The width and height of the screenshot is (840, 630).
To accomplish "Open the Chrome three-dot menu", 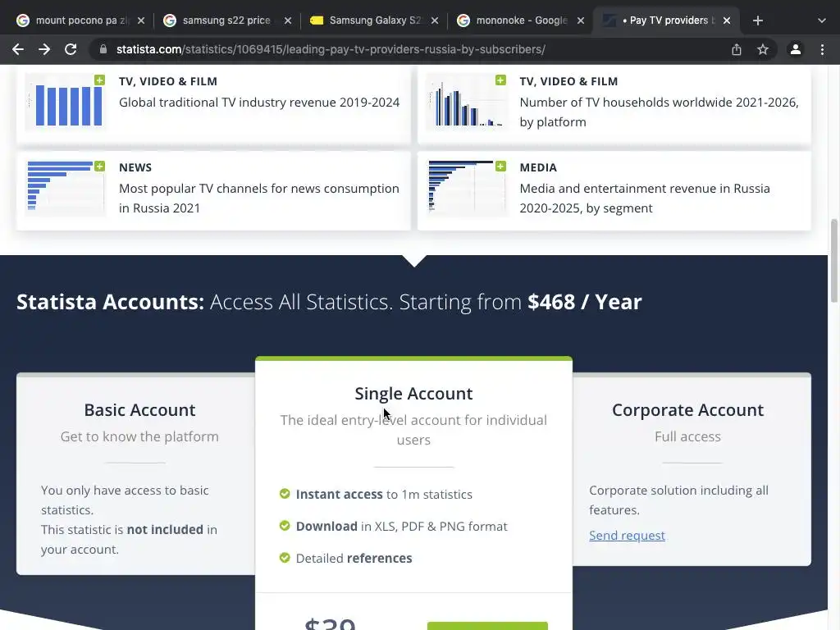I will click(x=822, y=49).
